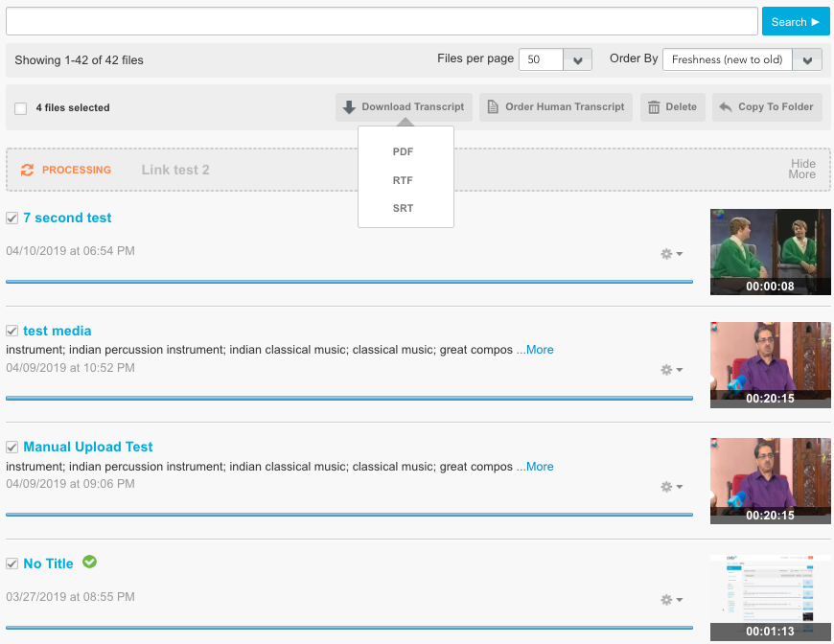Viewport: 834px width, 644px height.
Task: Click the Copy To Folder arrow icon
Action: [x=726, y=107]
